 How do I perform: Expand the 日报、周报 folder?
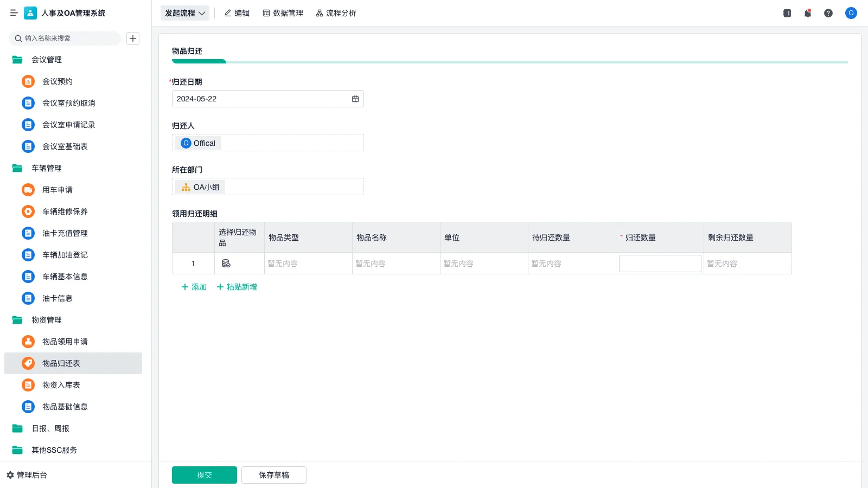pos(17,428)
